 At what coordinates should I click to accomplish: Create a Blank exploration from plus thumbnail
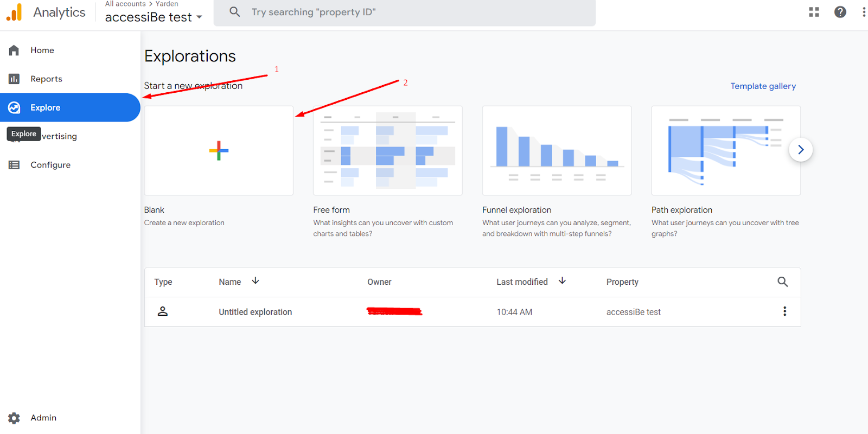(219, 151)
